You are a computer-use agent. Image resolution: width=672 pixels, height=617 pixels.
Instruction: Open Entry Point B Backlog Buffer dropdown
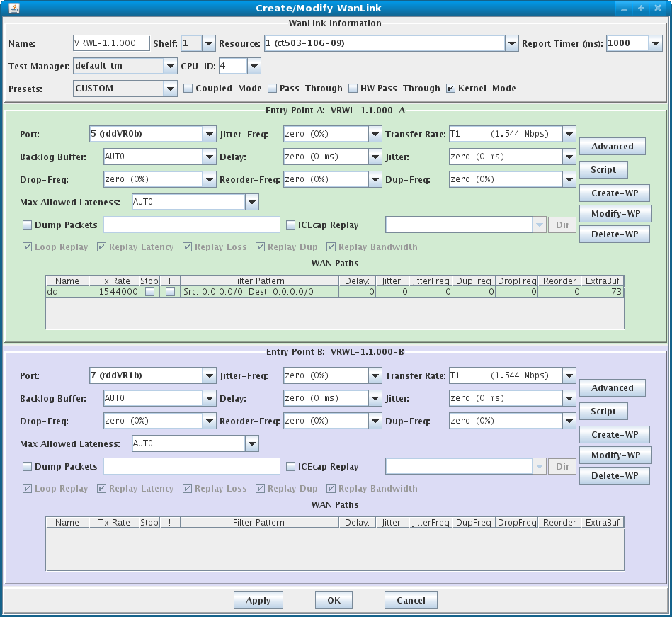[209, 398]
